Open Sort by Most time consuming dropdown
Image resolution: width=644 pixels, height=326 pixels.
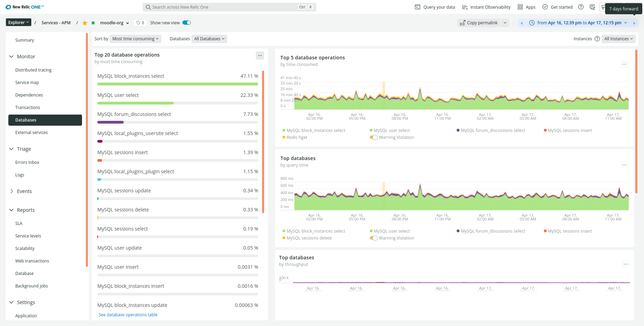pos(135,39)
